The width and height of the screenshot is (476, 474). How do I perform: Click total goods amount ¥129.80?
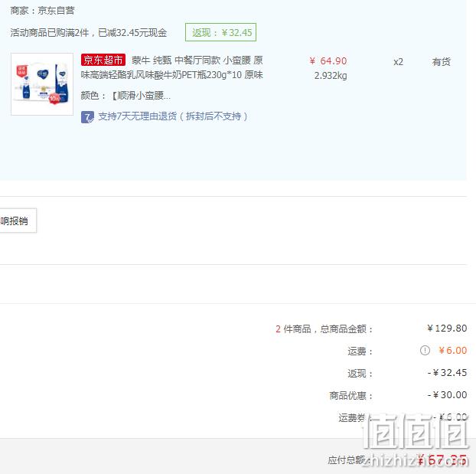[447, 329]
